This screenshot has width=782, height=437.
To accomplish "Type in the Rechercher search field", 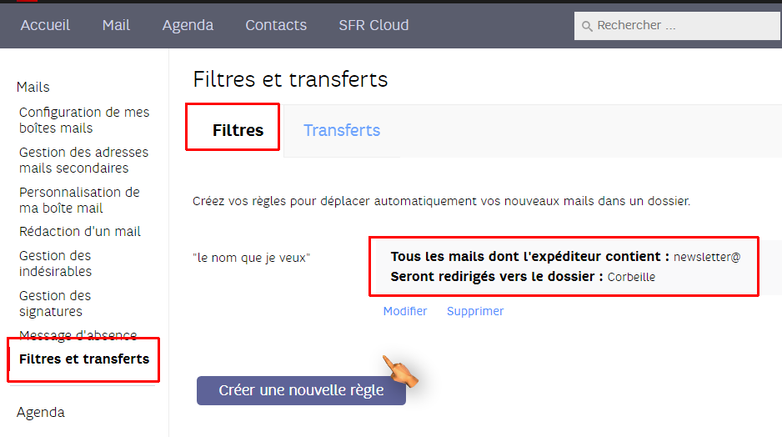I will 680,26.
